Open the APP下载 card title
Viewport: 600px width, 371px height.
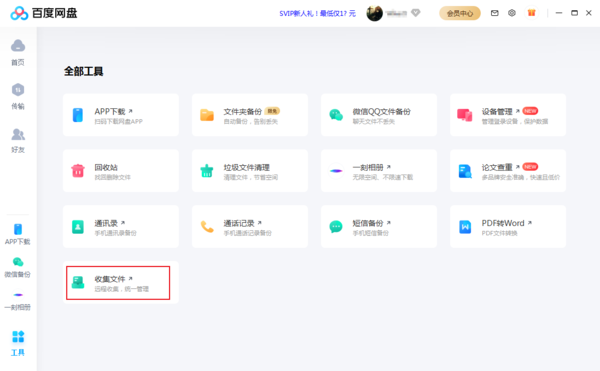point(110,111)
